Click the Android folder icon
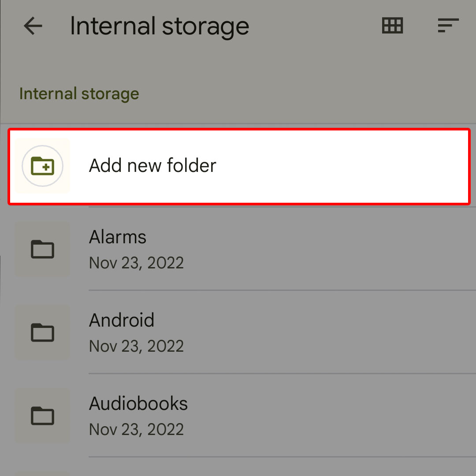This screenshot has width=476, height=476. click(42, 332)
